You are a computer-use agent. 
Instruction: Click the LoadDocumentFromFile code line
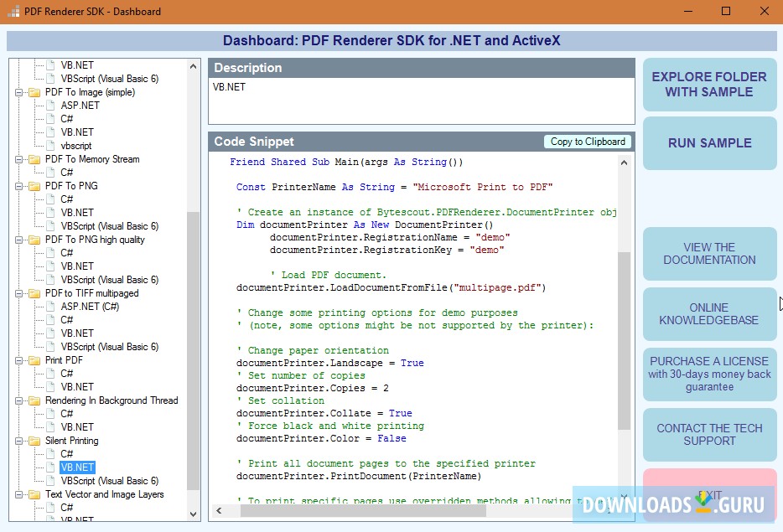(x=391, y=288)
